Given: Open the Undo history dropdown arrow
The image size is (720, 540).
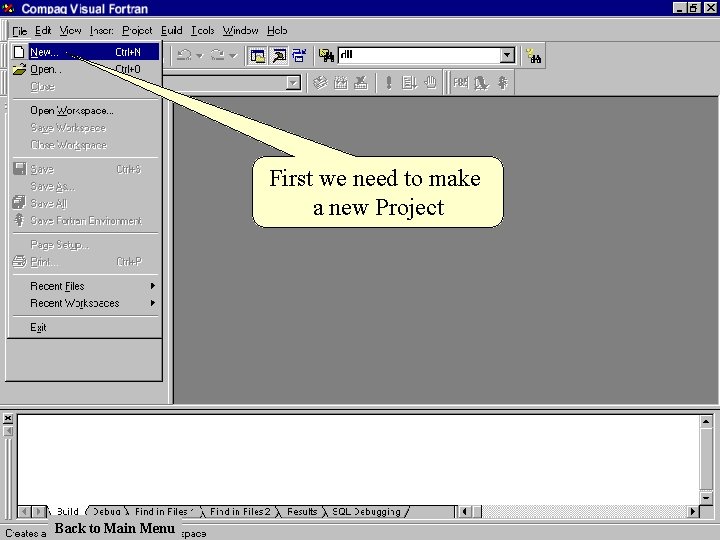Looking at the screenshot, I should [x=200, y=56].
